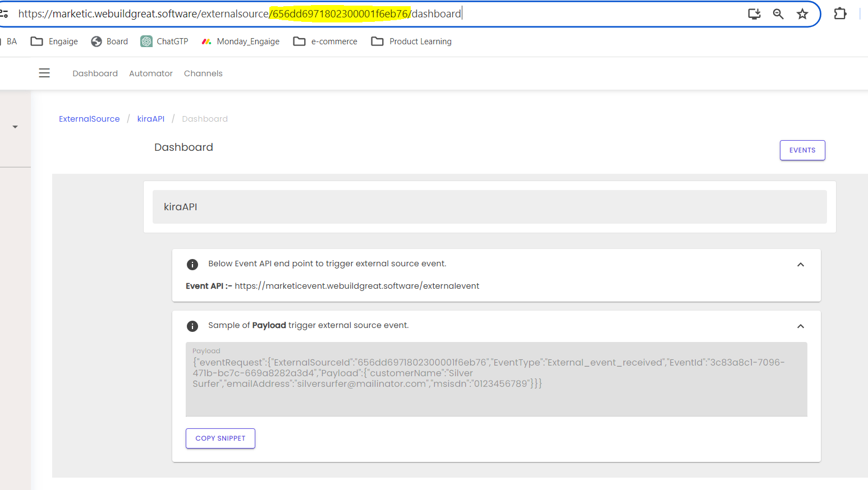Click the EVENTS button
868x490 pixels.
click(802, 150)
